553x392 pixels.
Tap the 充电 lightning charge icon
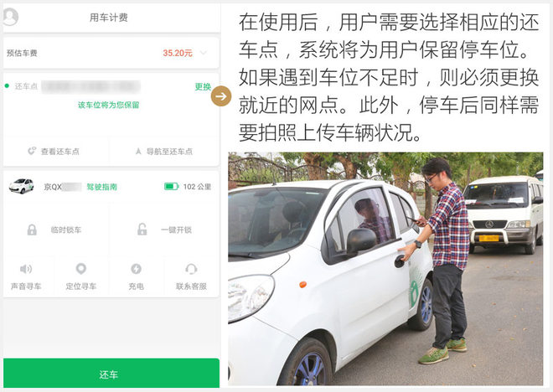click(x=136, y=269)
